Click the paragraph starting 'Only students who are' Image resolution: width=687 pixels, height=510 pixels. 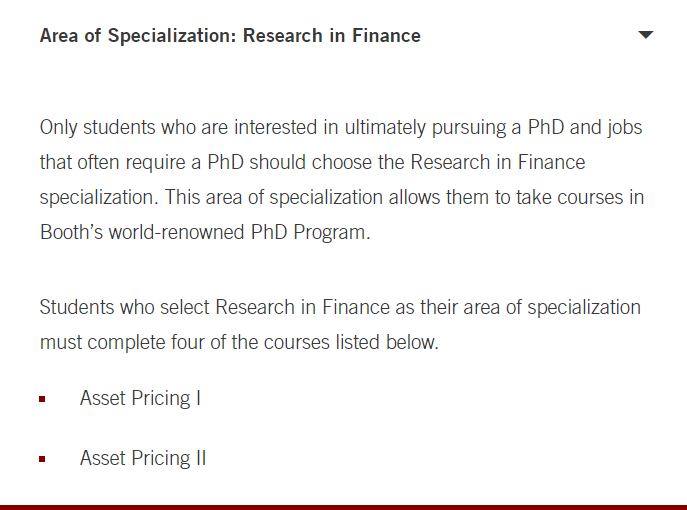pyautogui.click(x=342, y=180)
